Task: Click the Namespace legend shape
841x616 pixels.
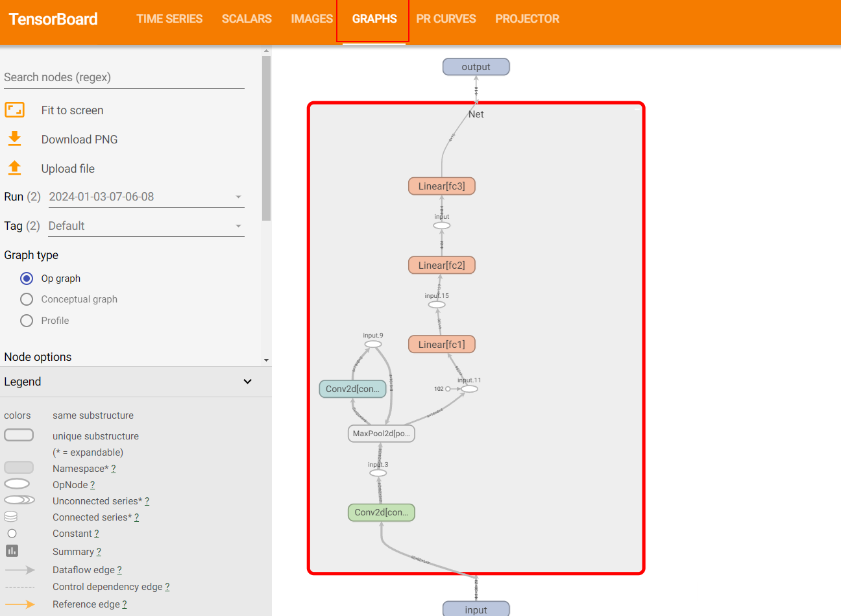Action: 18,467
